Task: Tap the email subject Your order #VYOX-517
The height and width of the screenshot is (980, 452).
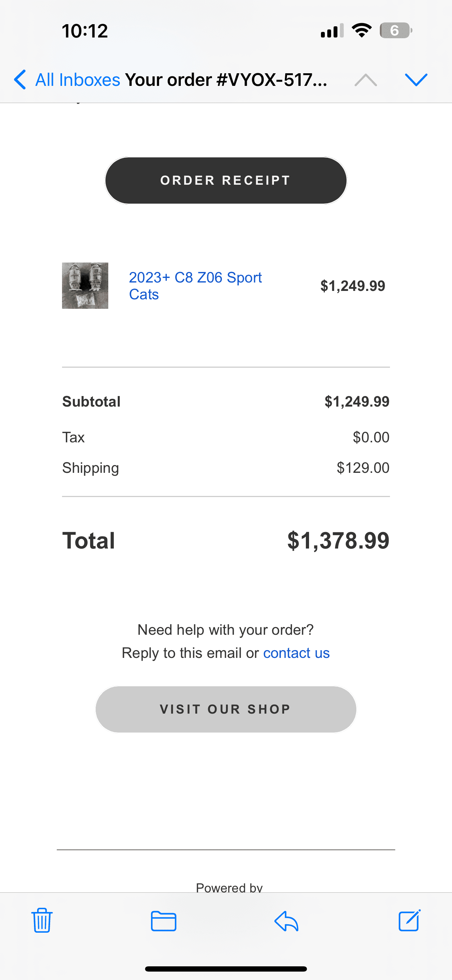Action: [x=226, y=80]
